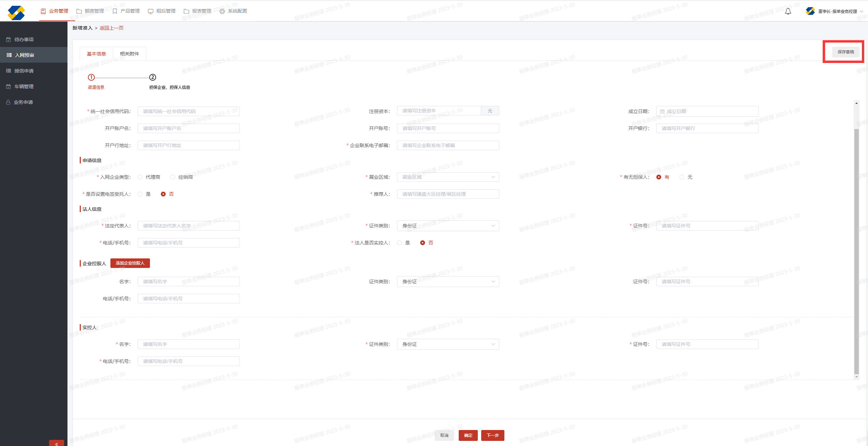Click the 统一社会信用代码 input field
The height and width of the screenshot is (446, 868).
pyautogui.click(x=188, y=111)
